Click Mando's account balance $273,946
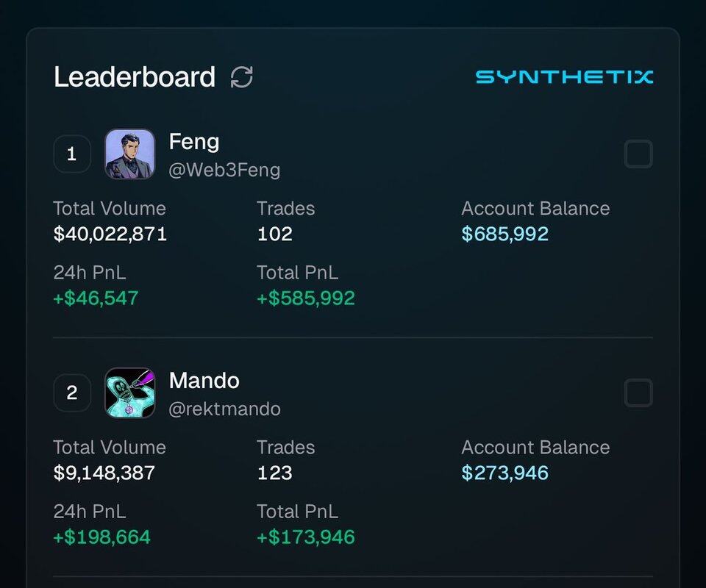Viewport: 706px width, 588px height. coord(505,473)
